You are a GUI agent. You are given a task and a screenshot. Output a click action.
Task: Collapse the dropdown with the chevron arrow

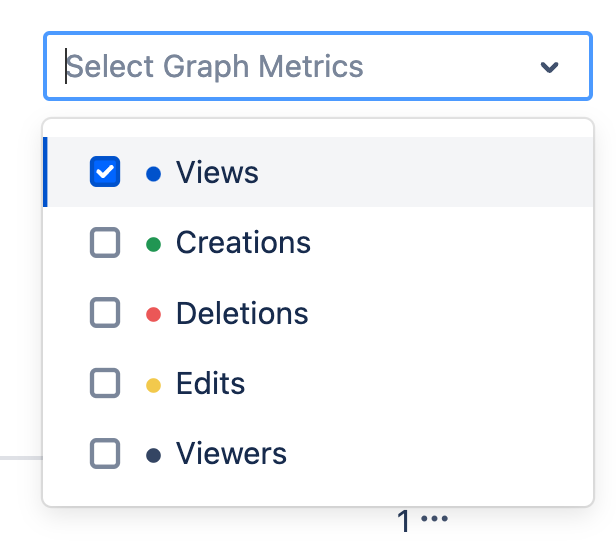point(549,67)
